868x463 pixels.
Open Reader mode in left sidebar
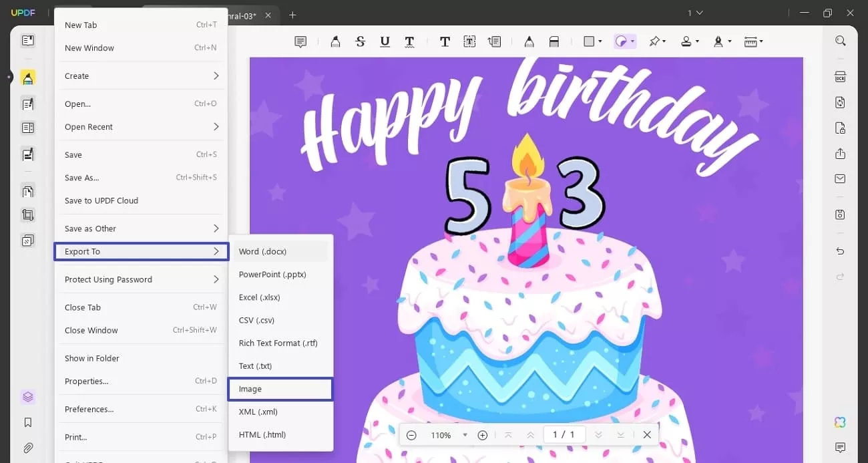(x=27, y=41)
